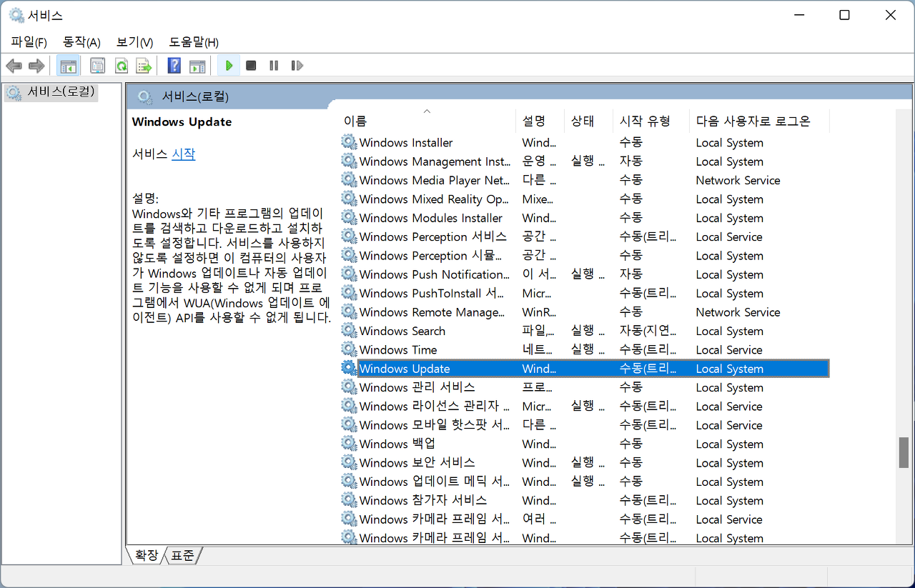Click gear icon of Windows 보안 서비스 row

pyautogui.click(x=349, y=462)
